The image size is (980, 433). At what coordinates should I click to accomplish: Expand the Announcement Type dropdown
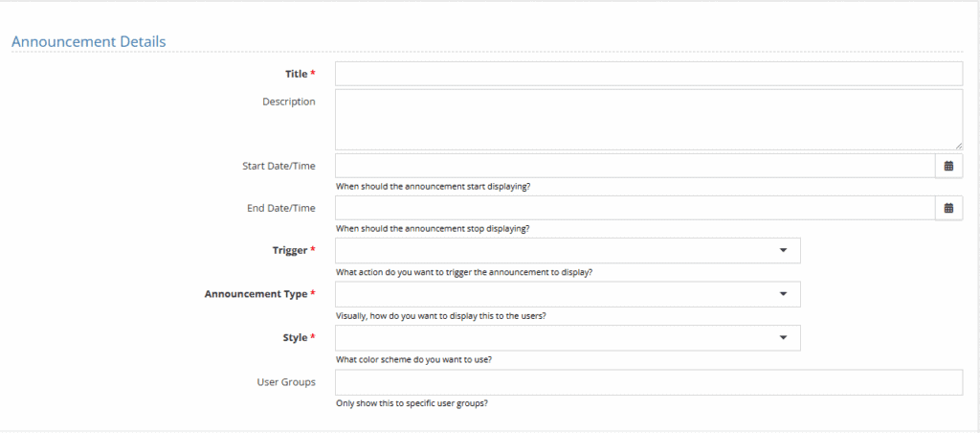[568, 294]
